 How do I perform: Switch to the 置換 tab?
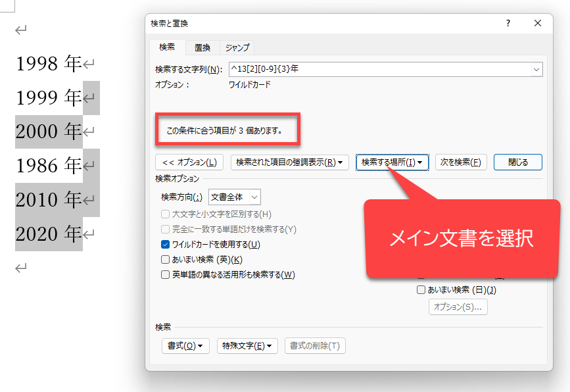pos(202,47)
